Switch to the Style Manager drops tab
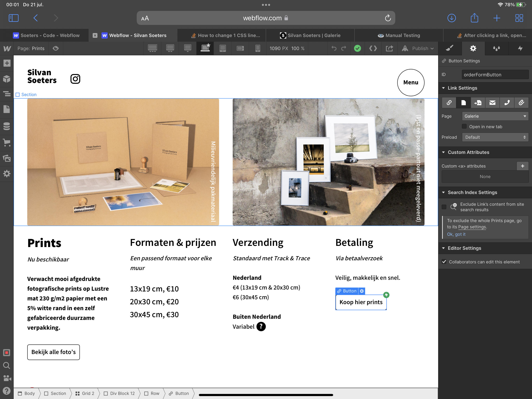532x399 pixels. [x=496, y=48]
